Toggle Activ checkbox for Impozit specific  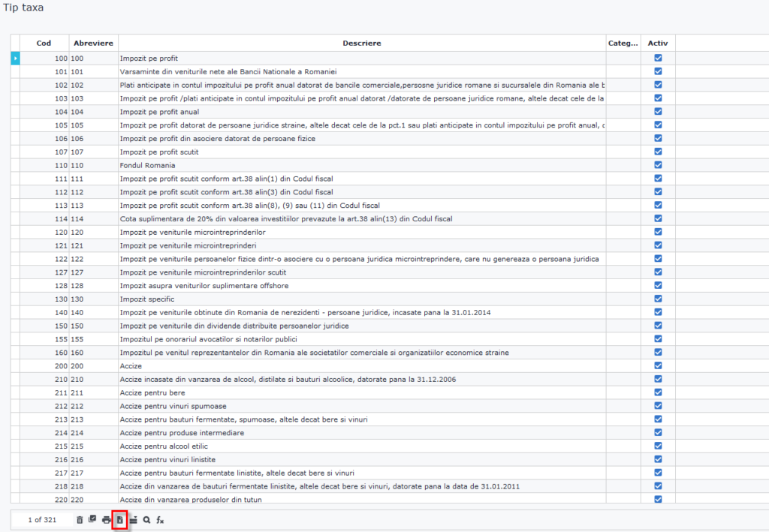pyautogui.click(x=658, y=299)
